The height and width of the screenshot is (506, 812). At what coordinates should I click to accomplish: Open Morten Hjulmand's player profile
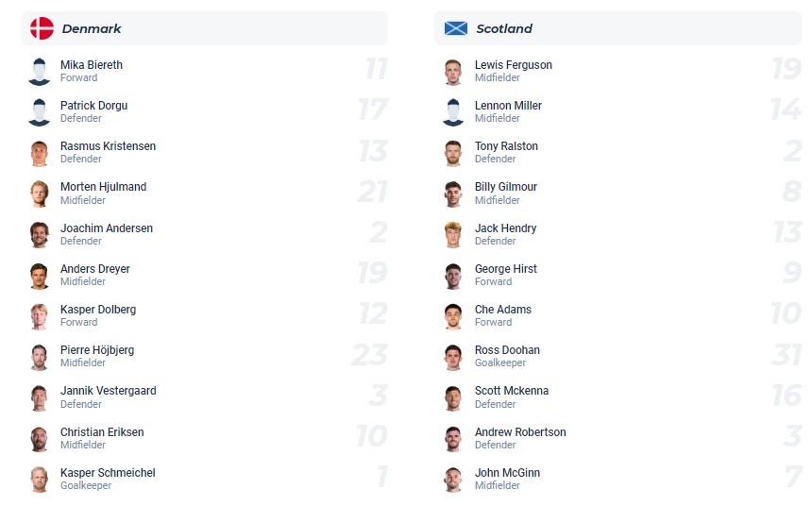pyautogui.click(x=103, y=187)
